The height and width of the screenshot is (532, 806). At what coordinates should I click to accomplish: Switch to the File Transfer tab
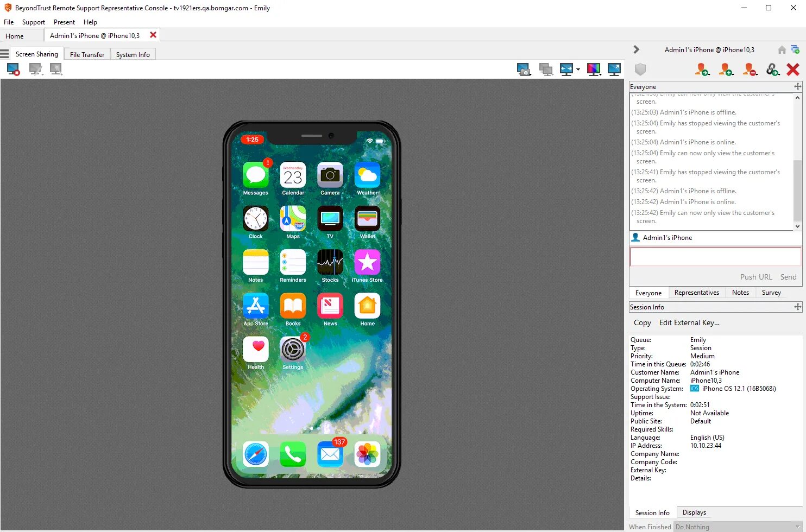[x=87, y=54]
